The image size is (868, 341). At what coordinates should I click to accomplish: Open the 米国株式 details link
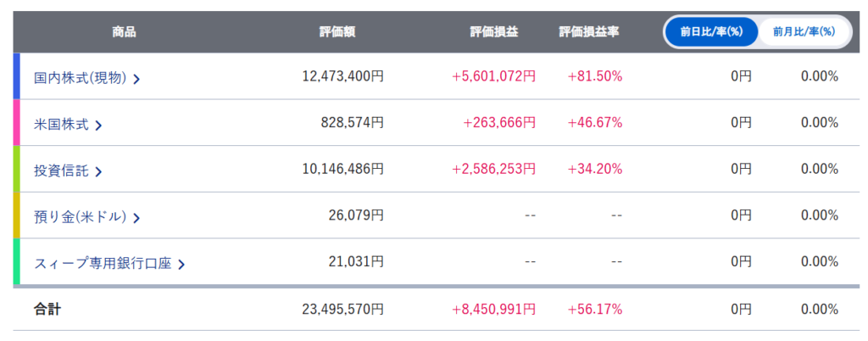click(61, 124)
